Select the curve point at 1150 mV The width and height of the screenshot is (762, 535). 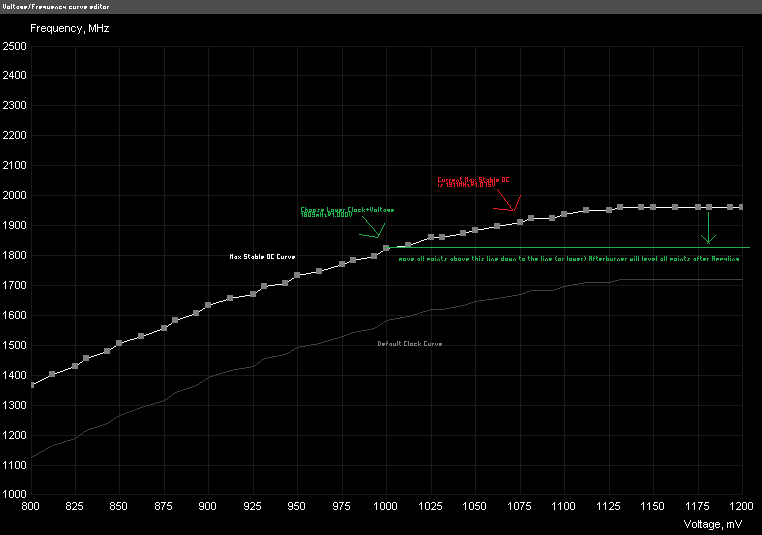click(x=653, y=207)
